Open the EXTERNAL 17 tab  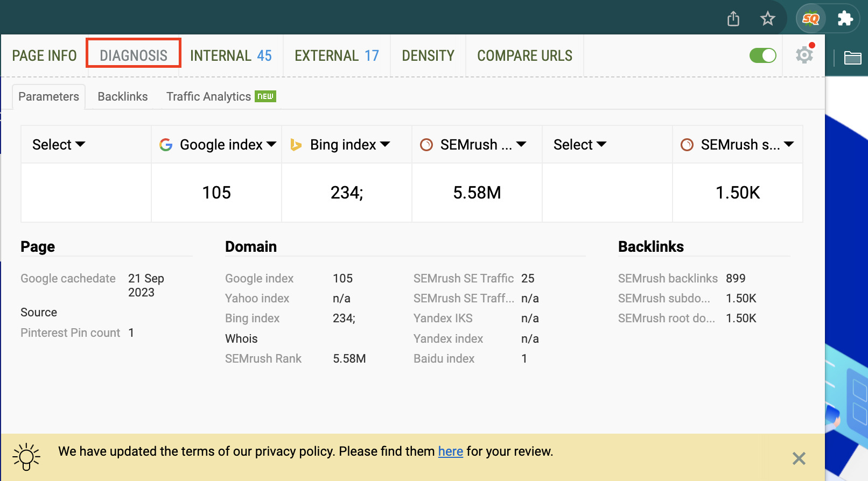point(337,55)
